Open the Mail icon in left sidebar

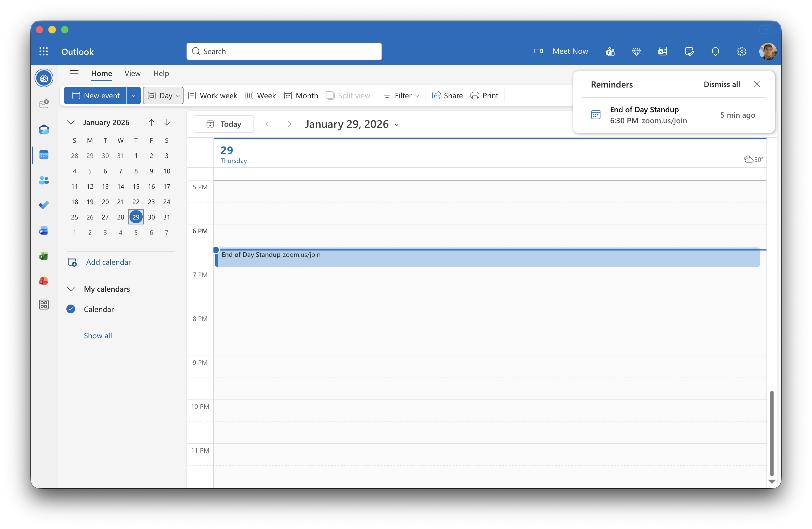(44, 129)
